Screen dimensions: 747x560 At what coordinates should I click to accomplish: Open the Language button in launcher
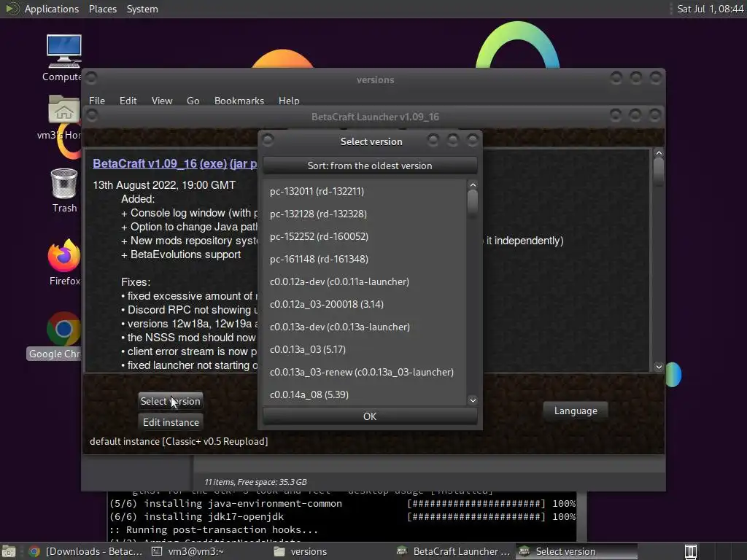576,411
